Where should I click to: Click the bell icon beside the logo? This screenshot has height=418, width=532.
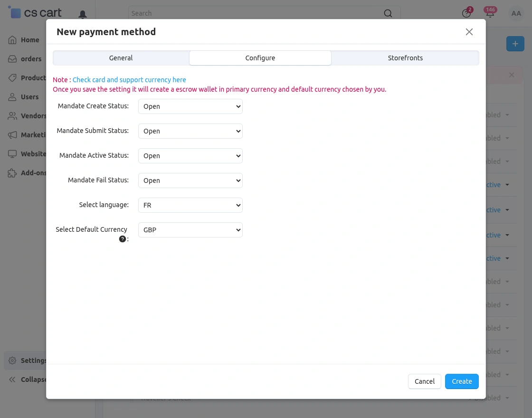(83, 14)
